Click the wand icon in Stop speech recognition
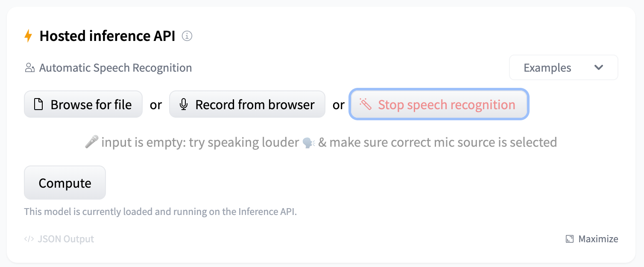Image resolution: width=644 pixels, height=267 pixels. [366, 104]
